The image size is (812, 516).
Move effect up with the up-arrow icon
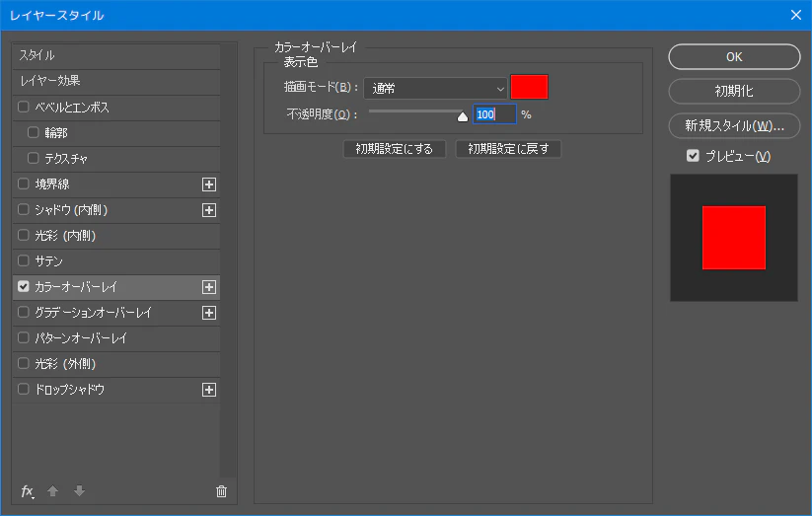(x=53, y=491)
